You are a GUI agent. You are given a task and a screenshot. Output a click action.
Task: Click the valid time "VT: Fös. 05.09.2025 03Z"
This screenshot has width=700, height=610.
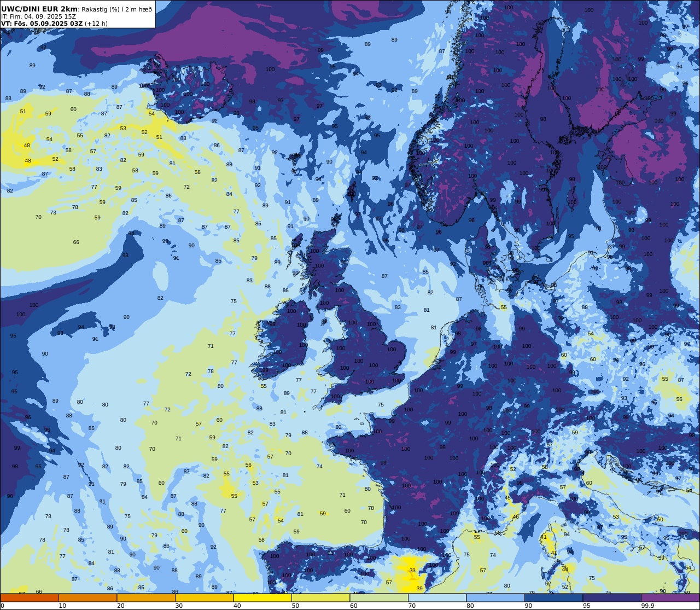(x=42, y=24)
